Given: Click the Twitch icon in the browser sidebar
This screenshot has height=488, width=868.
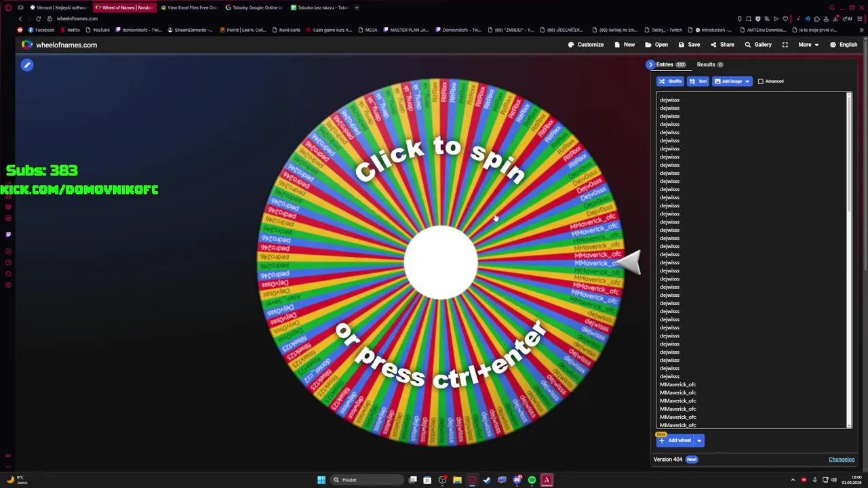Looking at the screenshot, I should [x=8, y=235].
